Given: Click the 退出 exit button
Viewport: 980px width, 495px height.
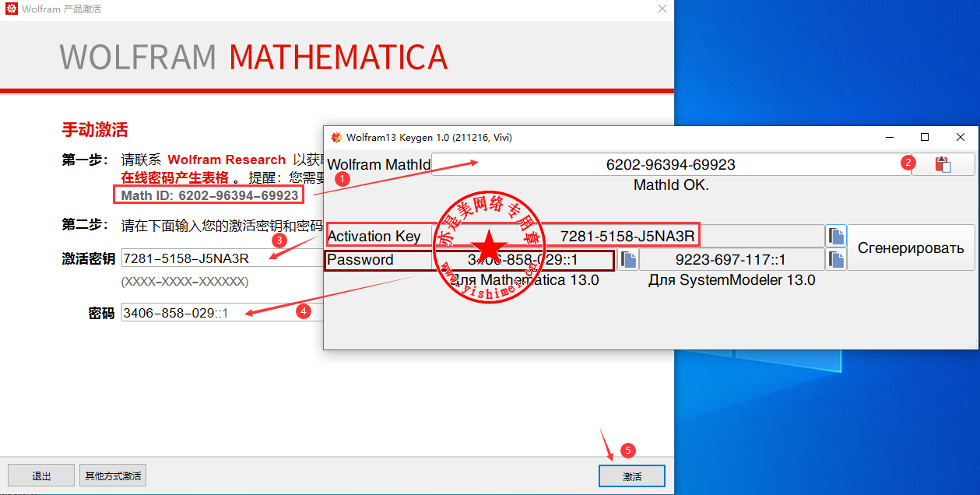Looking at the screenshot, I should (x=41, y=476).
